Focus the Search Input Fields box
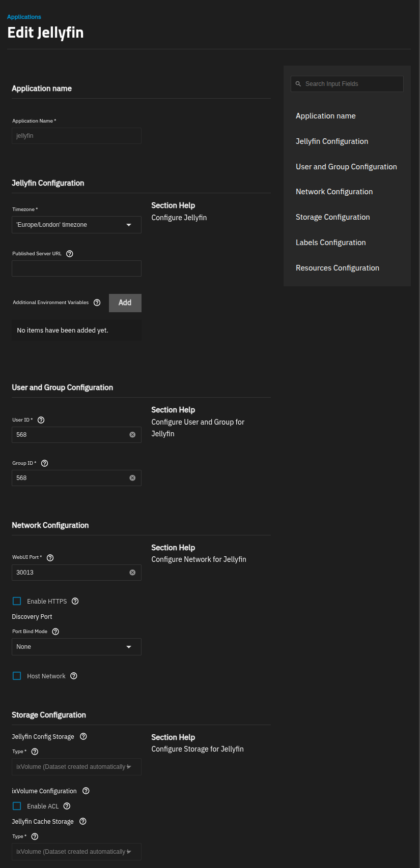Viewport: 420px width, 868px height. coord(347,84)
